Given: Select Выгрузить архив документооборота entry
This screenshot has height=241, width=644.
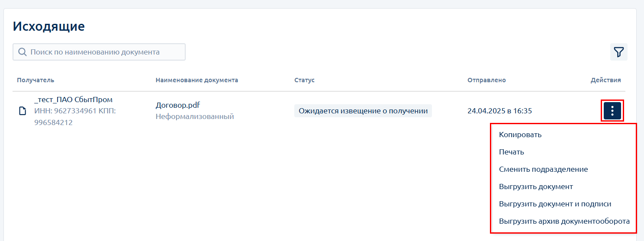Looking at the screenshot, I should click(x=564, y=221).
